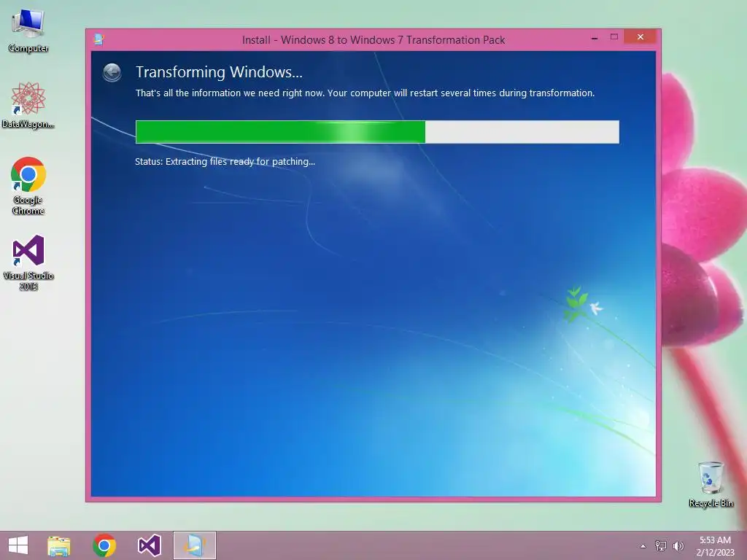Viewport: 747px width, 560px height.
Task: Click the 'Transforming Windows...' heading
Action: point(219,72)
